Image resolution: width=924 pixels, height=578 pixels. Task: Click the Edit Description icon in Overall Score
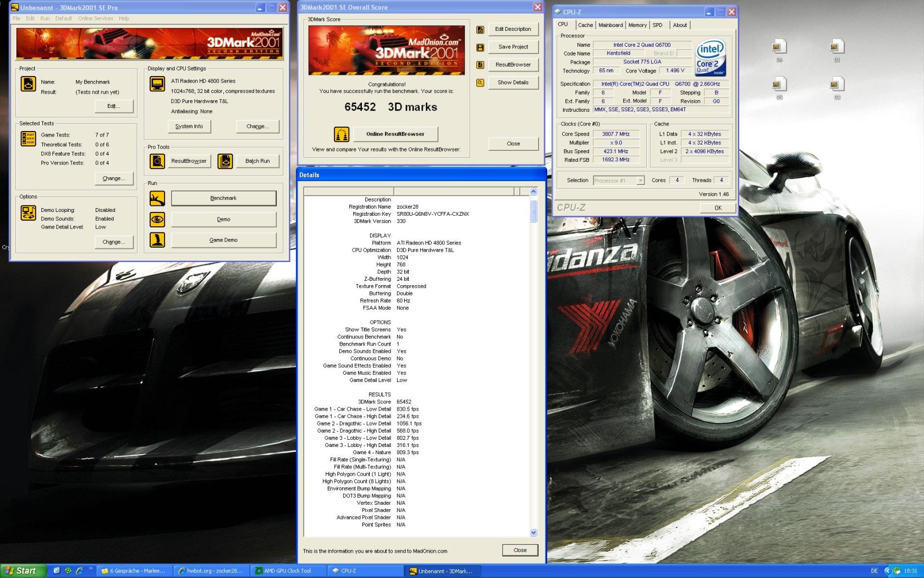pyautogui.click(x=480, y=30)
